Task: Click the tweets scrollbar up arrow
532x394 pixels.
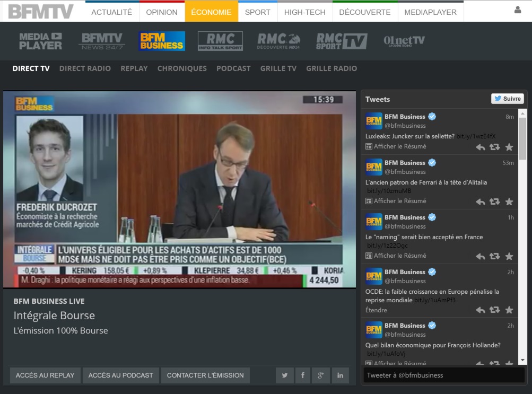Action: [522, 113]
